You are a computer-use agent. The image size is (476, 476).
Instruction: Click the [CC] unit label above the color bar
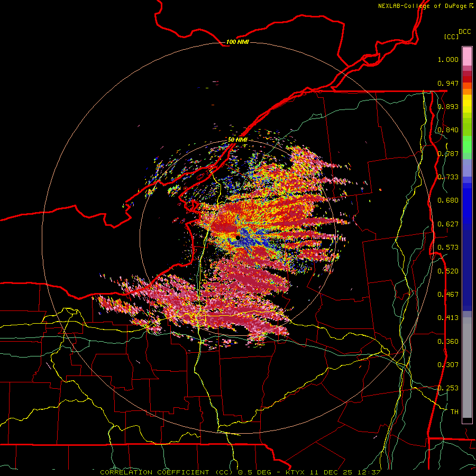[451, 36]
